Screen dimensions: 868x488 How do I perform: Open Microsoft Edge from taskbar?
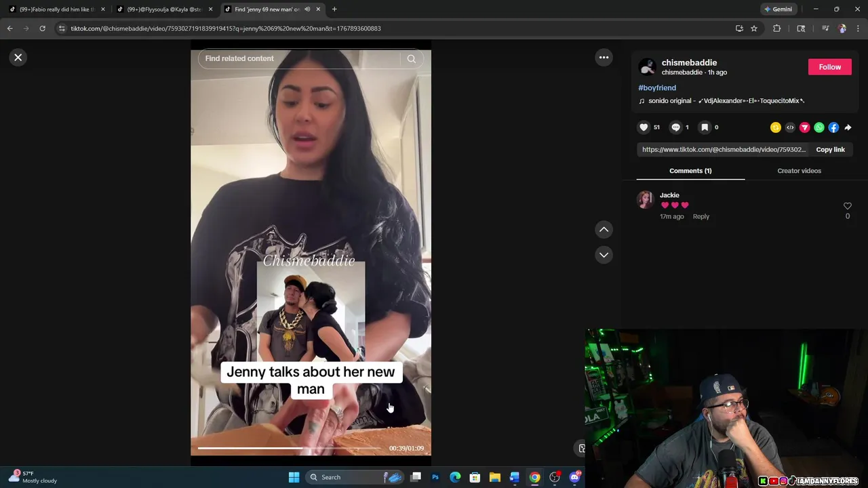(455, 477)
